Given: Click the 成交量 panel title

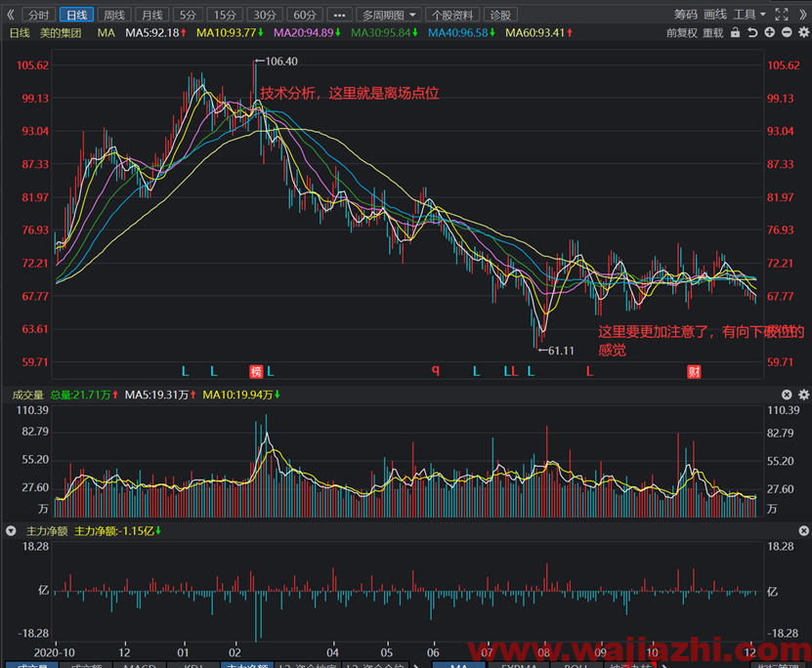Looking at the screenshot, I should 28,395.
